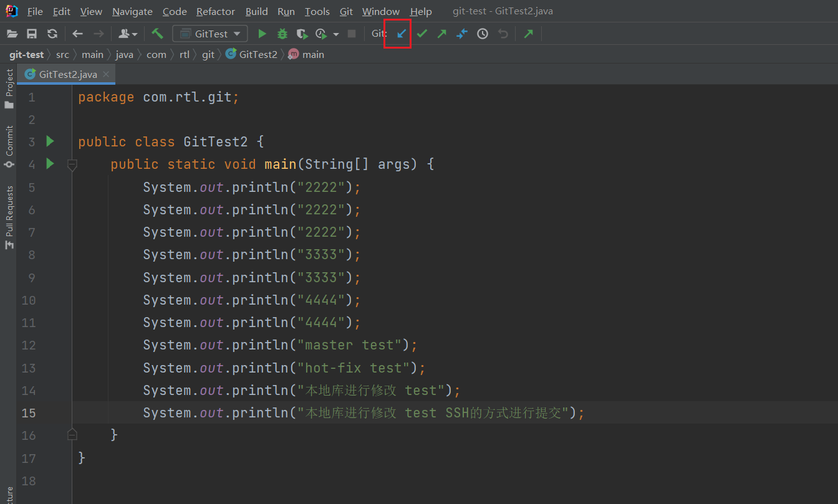Click the Stop square icon
The image size is (838, 504).
click(352, 34)
